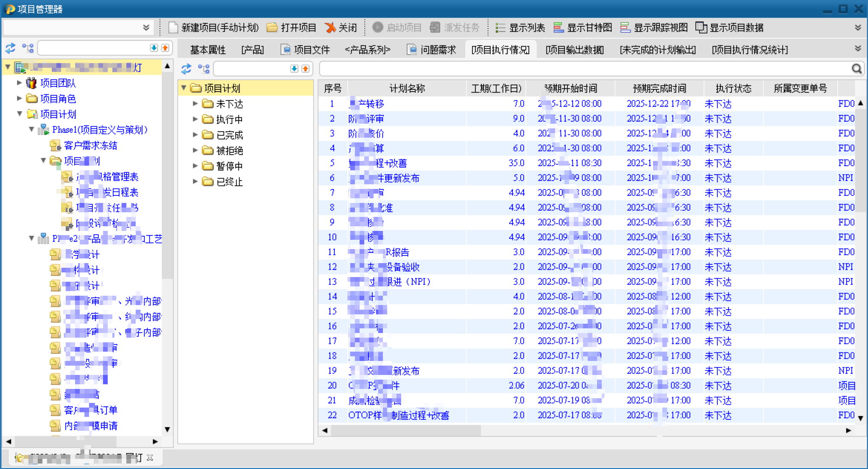Select the 已完成 folder in the plan tree
This screenshot has height=469, width=868.
pyautogui.click(x=229, y=135)
